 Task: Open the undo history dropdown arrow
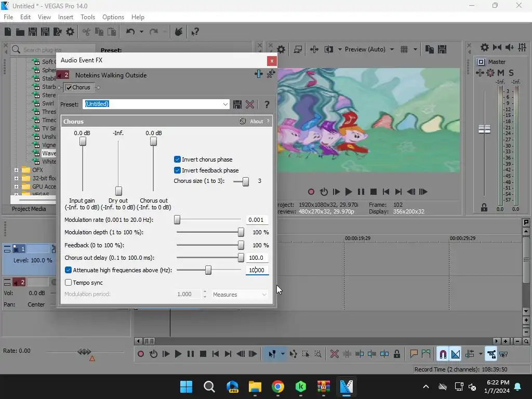[x=141, y=32]
